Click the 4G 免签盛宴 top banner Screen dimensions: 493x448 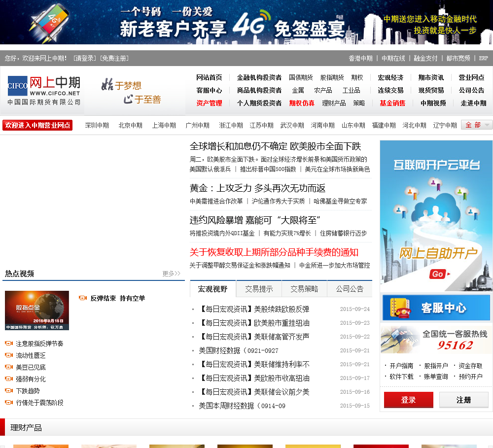[x=246, y=22]
